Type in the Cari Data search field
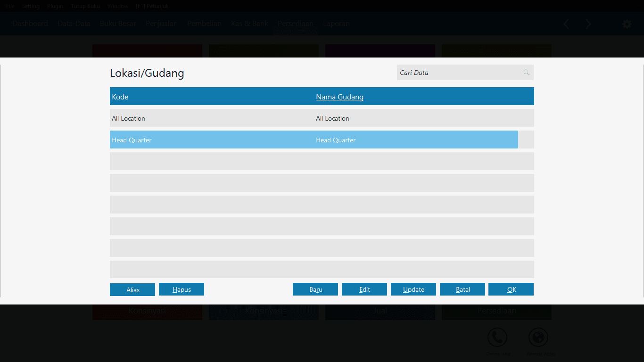 [x=457, y=73]
